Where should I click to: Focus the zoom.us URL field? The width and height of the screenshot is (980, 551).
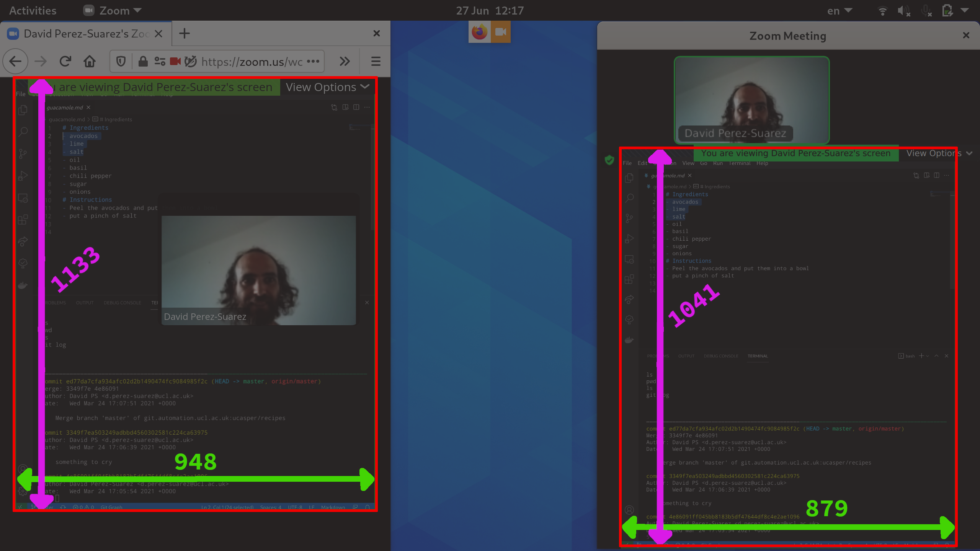coord(252,62)
